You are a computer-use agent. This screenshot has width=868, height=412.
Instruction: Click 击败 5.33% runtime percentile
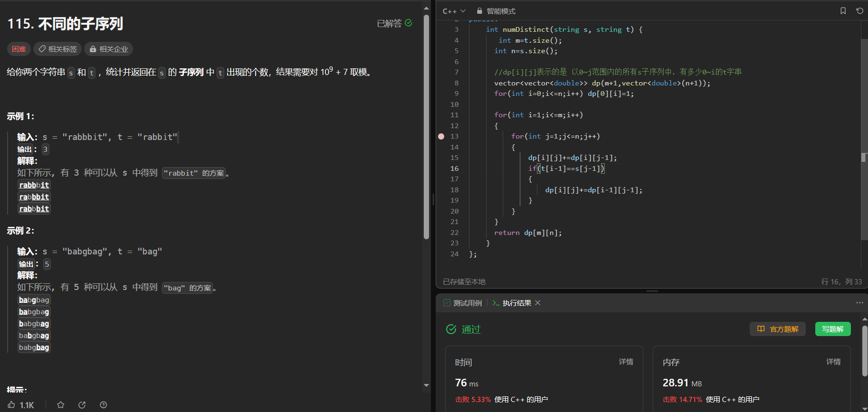[x=473, y=400]
